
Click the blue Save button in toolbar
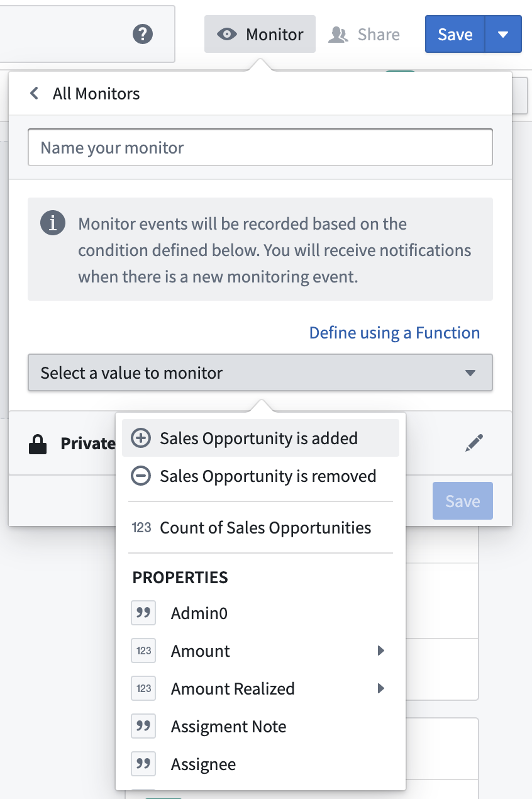pos(455,34)
